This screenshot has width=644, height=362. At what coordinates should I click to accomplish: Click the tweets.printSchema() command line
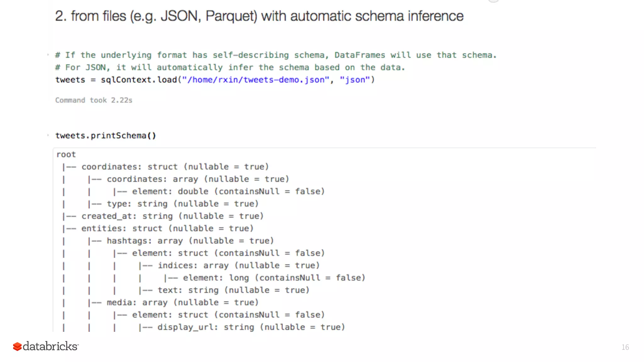pos(106,136)
